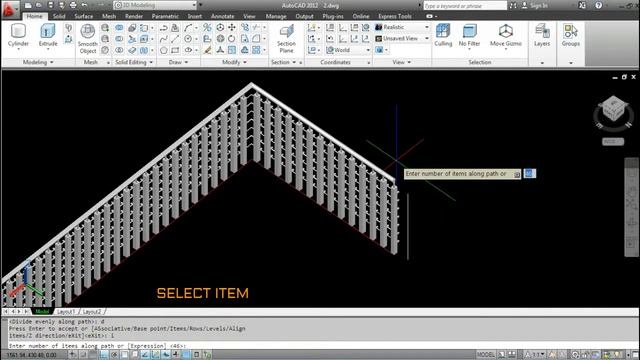Click the MODEL button in status bar

pyautogui.click(x=485, y=355)
